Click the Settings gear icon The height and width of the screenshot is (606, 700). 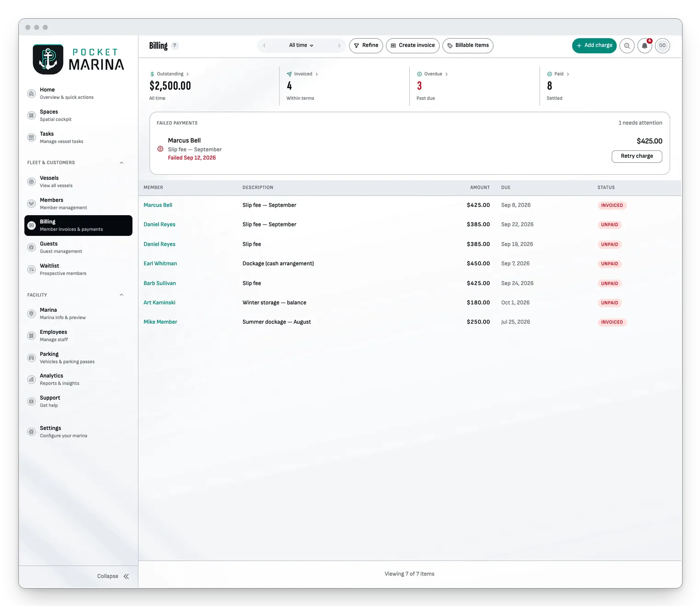pos(31,432)
